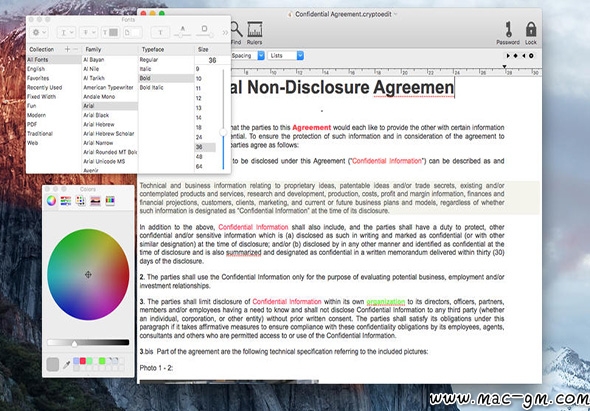Viewport: 590px width, 411px height.
Task: Click the red saved color swatch
Action: pos(83,361)
